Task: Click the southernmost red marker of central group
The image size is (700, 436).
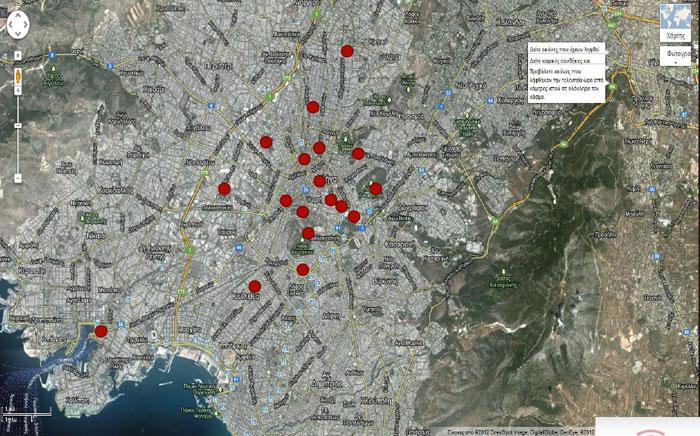Action: click(303, 270)
